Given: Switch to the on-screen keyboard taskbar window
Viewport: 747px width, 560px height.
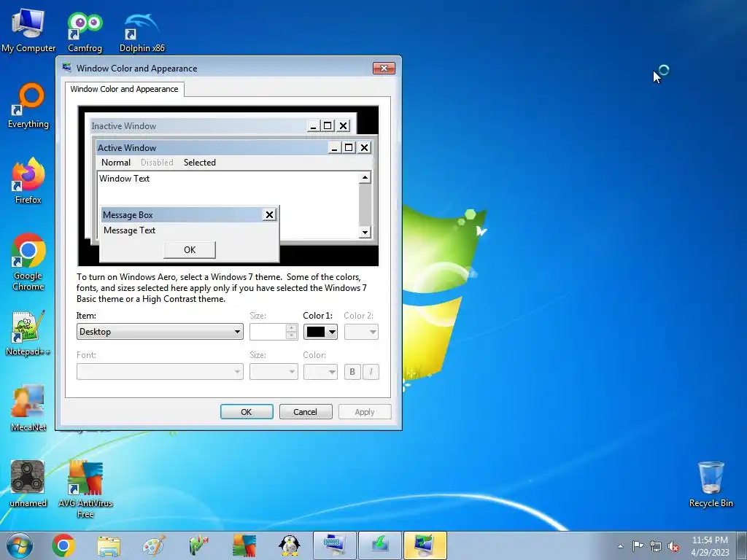Looking at the screenshot, I should (334, 545).
